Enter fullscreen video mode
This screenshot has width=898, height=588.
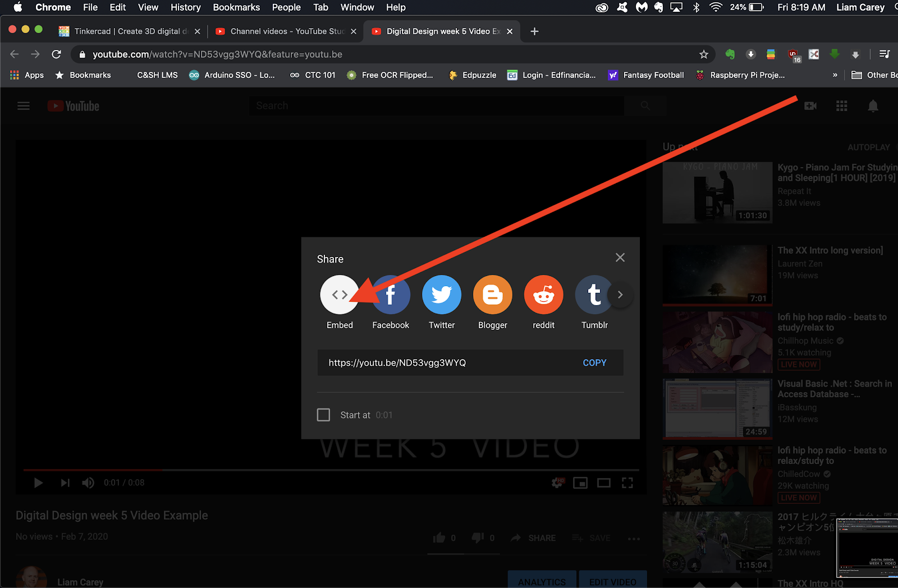[x=627, y=483]
